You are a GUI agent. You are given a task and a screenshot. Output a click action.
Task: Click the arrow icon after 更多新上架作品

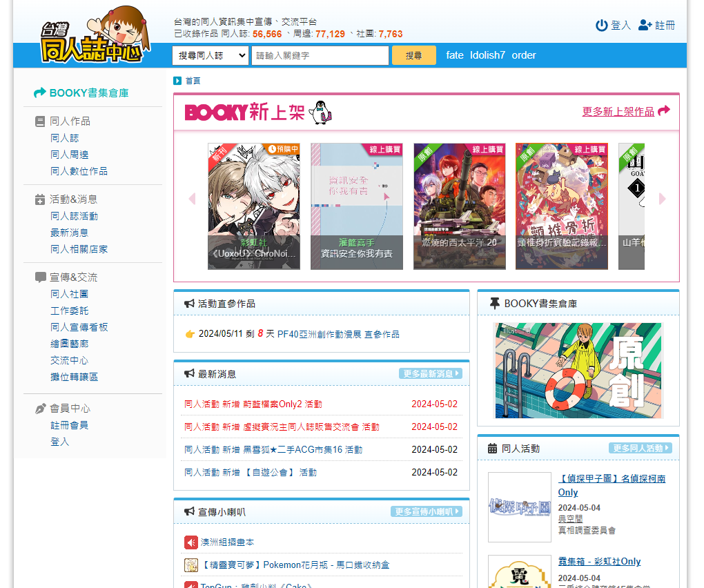pyautogui.click(x=663, y=111)
